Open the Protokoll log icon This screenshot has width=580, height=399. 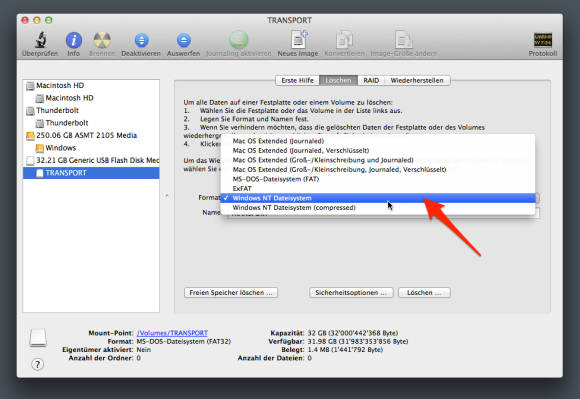point(543,40)
